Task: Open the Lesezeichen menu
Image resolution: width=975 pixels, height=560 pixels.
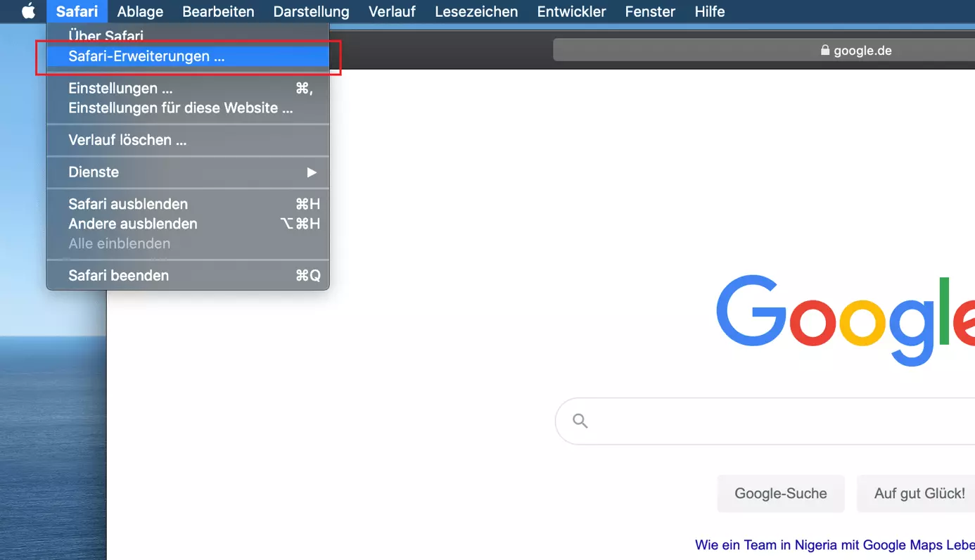Action: (476, 11)
